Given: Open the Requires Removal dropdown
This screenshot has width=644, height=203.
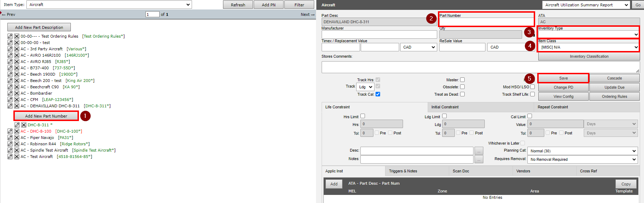Looking at the screenshot, I should (x=582, y=159).
